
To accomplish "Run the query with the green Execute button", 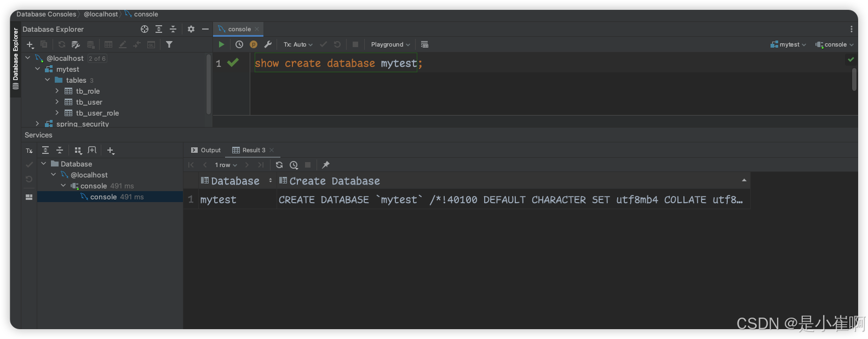I will click(x=221, y=44).
